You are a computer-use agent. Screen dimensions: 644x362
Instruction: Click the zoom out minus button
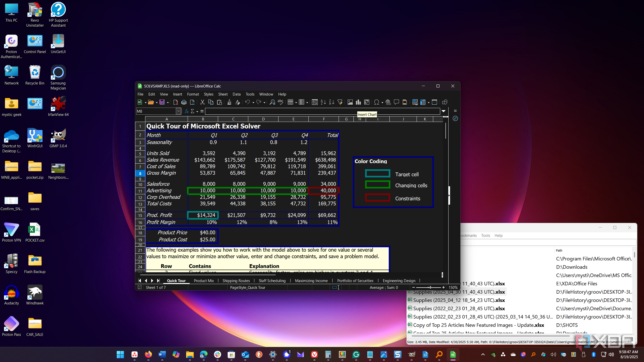pos(414,287)
